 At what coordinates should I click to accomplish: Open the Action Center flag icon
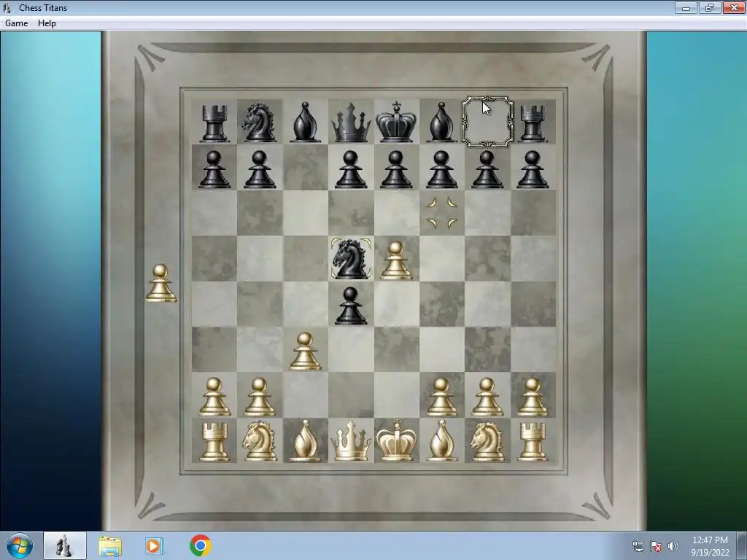pos(656,546)
